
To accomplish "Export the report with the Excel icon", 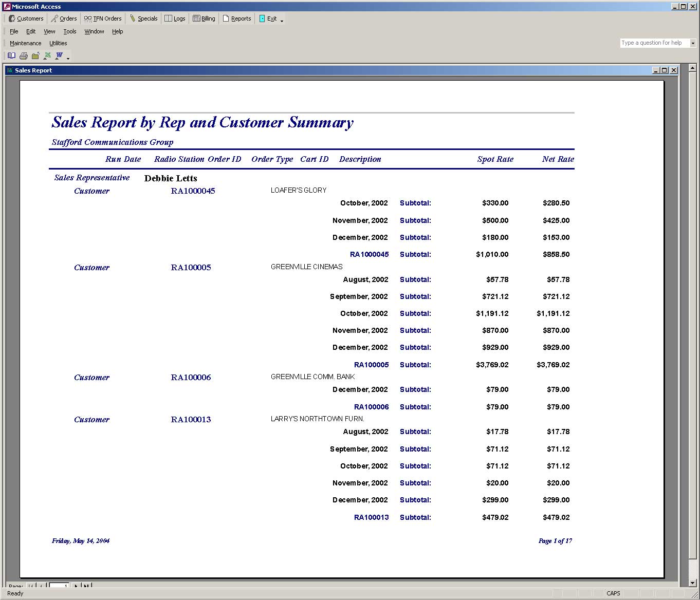I will point(47,55).
